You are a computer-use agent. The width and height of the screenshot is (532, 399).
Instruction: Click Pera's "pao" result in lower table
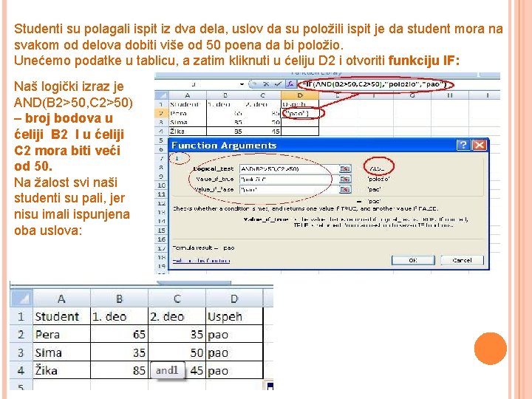[x=234, y=334]
